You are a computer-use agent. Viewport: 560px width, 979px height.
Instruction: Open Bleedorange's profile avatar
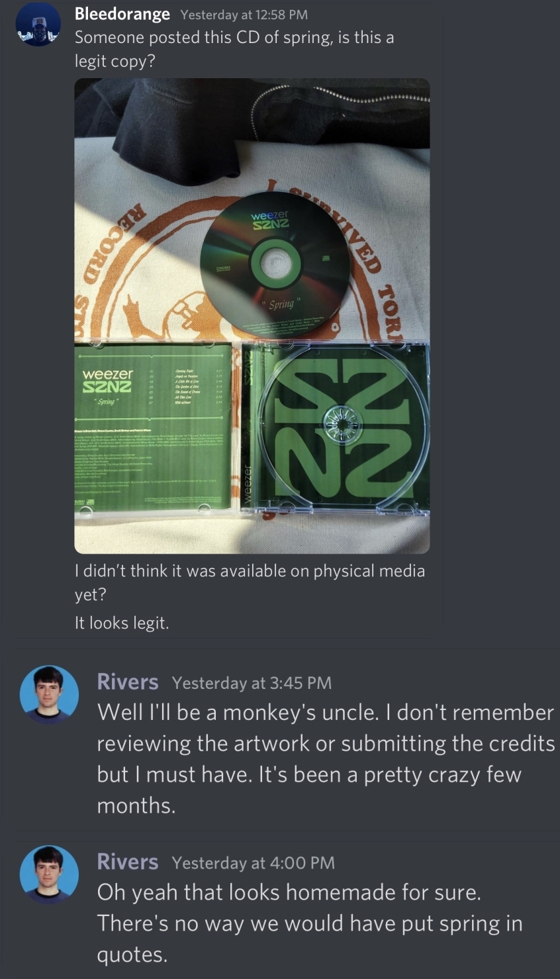pyautogui.click(x=38, y=26)
